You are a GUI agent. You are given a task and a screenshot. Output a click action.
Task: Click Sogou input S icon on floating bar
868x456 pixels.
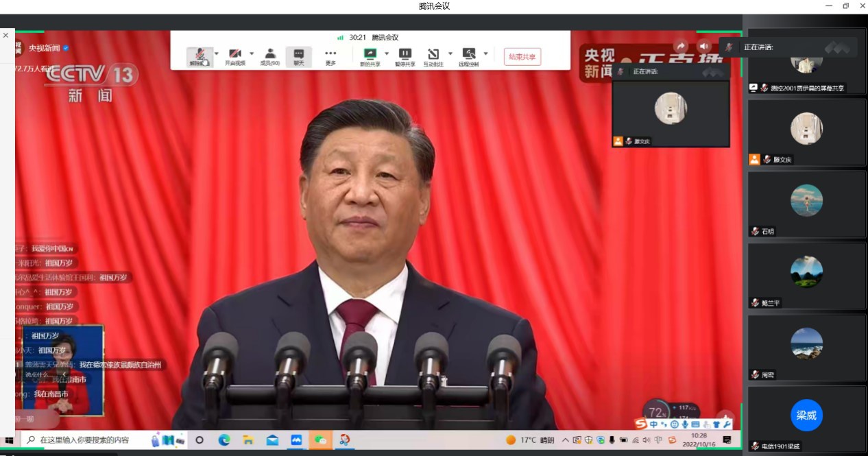[641, 424]
